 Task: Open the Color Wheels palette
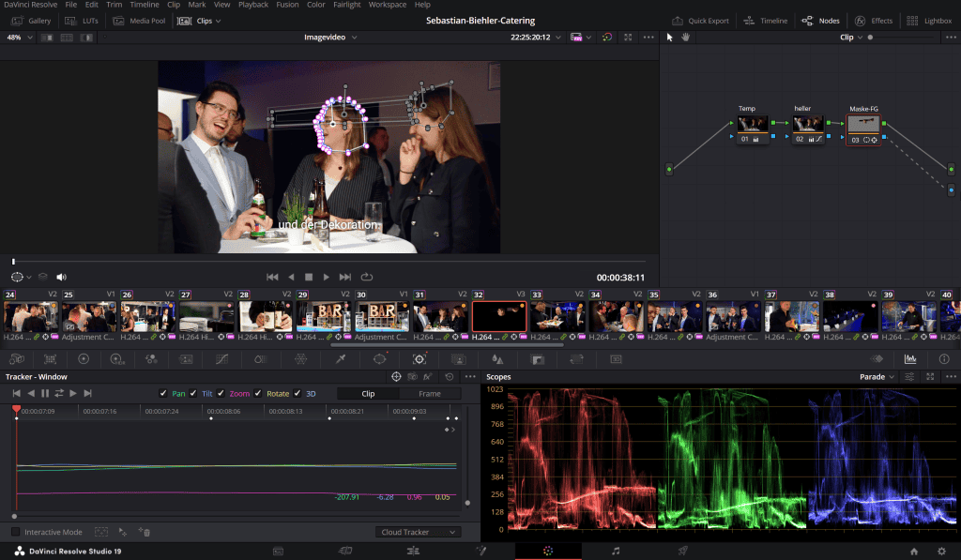point(84,359)
